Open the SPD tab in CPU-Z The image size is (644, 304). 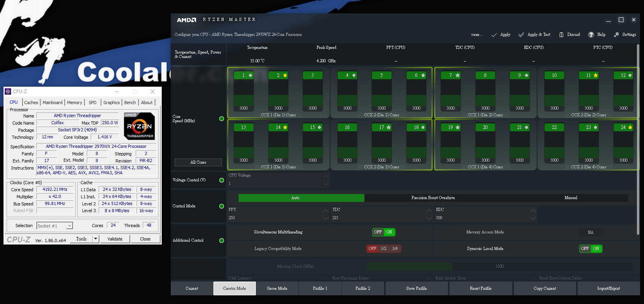click(93, 103)
